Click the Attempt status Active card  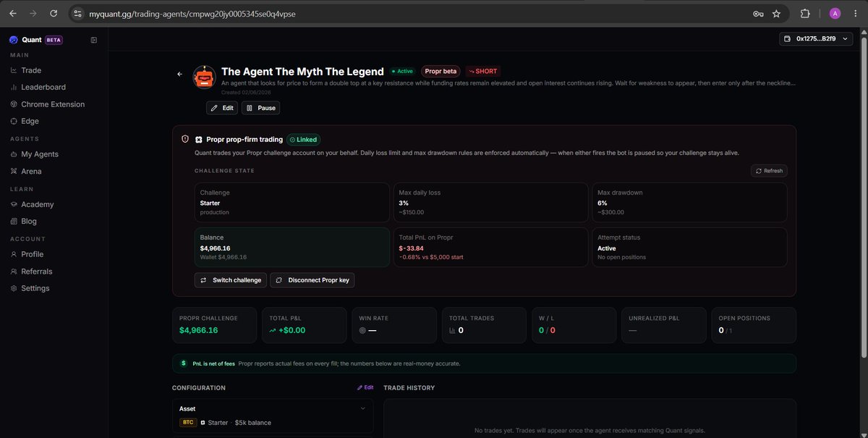pyautogui.click(x=689, y=248)
